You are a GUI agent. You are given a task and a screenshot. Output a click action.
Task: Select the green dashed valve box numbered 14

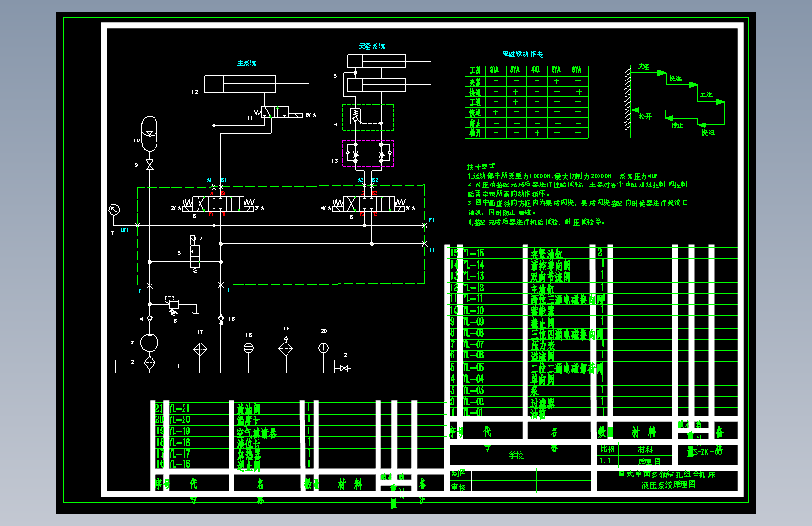[x=368, y=117]
